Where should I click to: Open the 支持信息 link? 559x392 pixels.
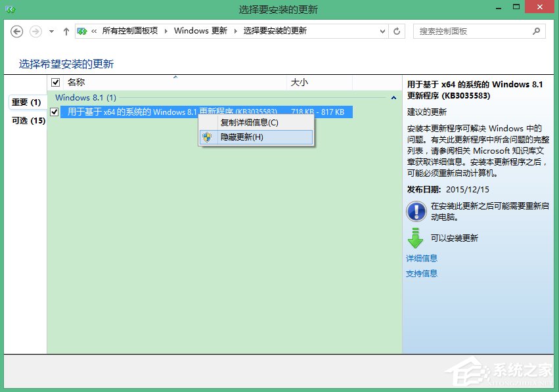pyautogui.click(x=421, y=273)
